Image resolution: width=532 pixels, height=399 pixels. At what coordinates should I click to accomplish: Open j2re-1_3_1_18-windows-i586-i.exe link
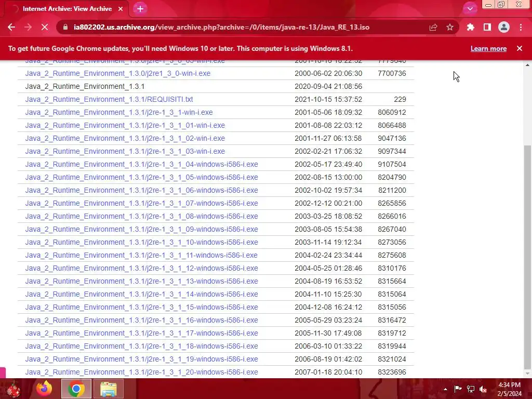141,346
